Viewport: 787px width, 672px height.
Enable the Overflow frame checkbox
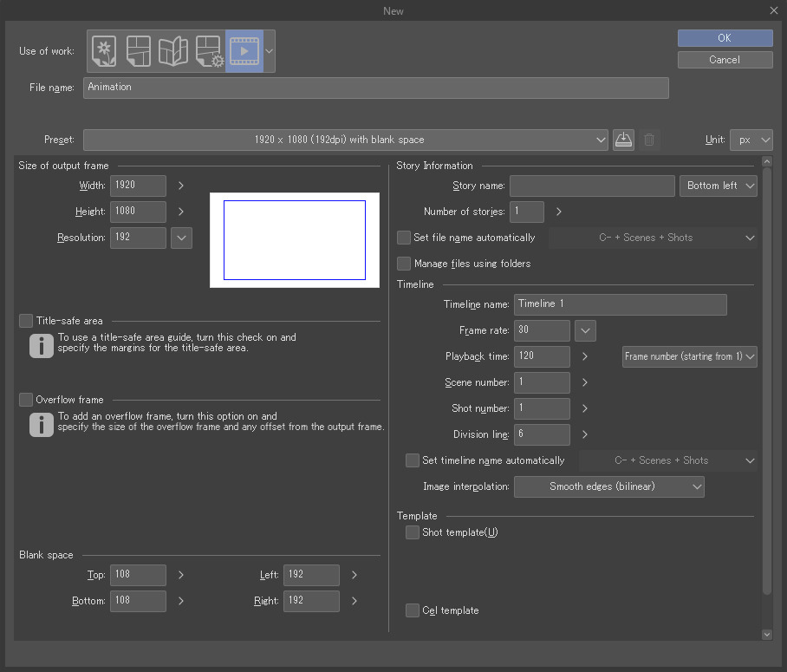(26, 400)
